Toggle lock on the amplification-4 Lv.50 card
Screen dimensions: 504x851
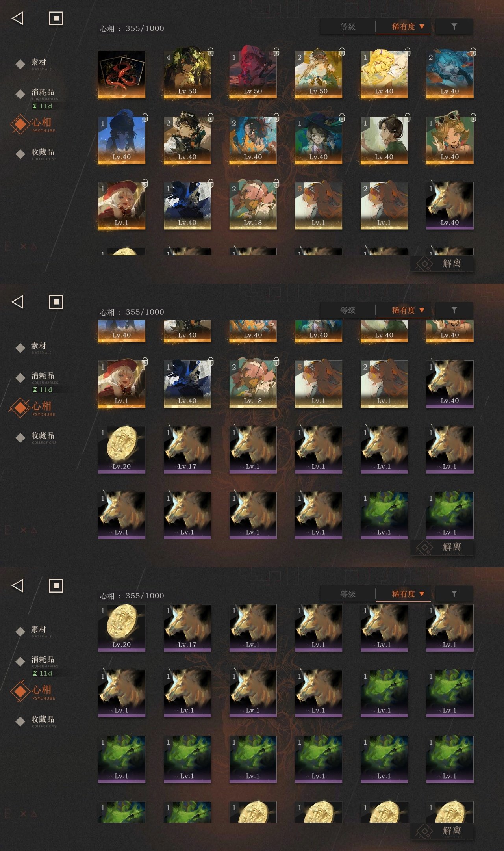(x=211, y=52)
